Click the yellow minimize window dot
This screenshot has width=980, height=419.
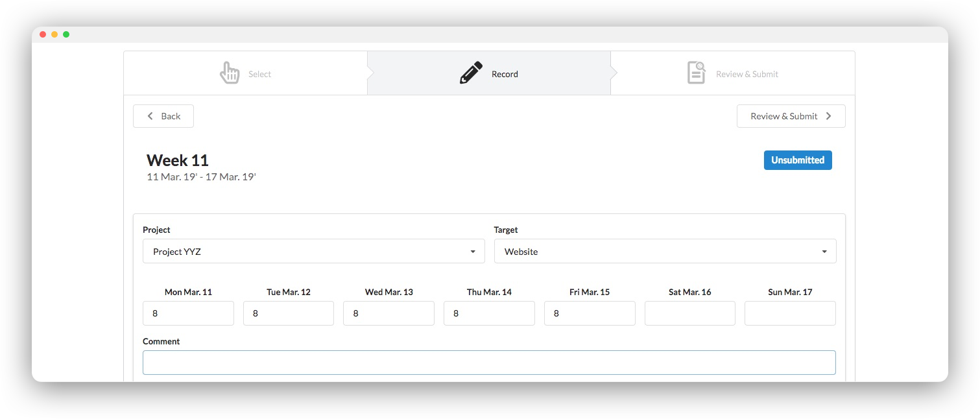54,34
